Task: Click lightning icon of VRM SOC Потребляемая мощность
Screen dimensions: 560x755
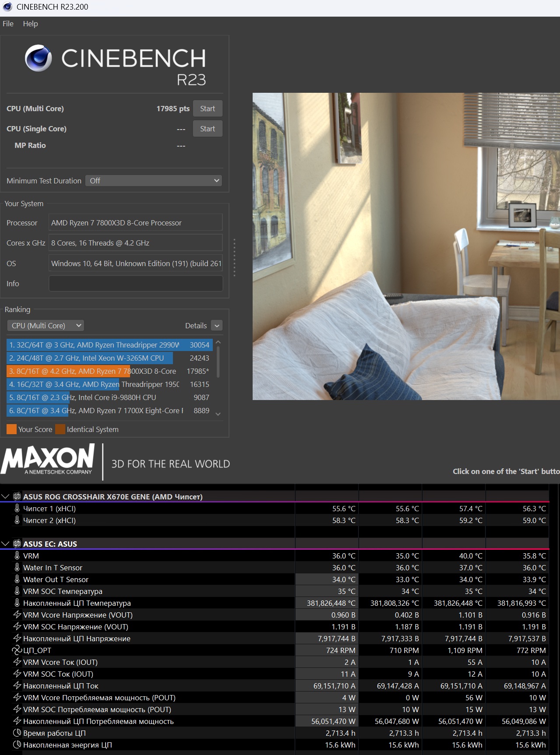Action: 17,709
